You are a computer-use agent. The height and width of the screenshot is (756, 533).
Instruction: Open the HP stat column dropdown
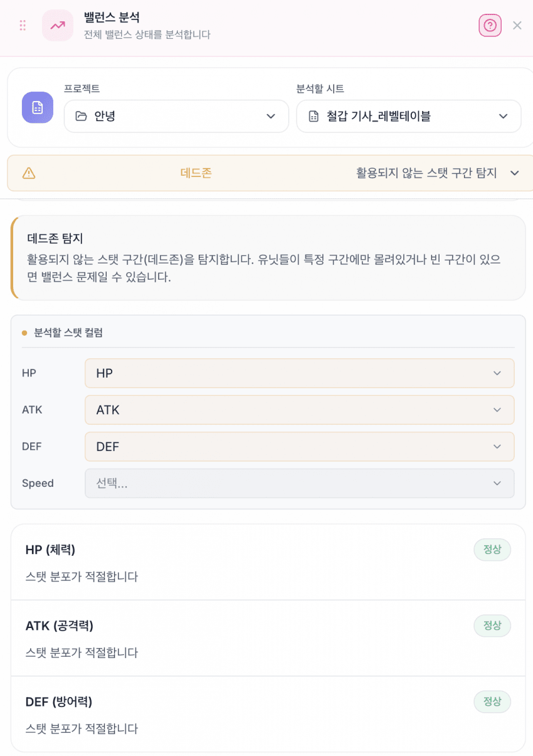(299, 373)
